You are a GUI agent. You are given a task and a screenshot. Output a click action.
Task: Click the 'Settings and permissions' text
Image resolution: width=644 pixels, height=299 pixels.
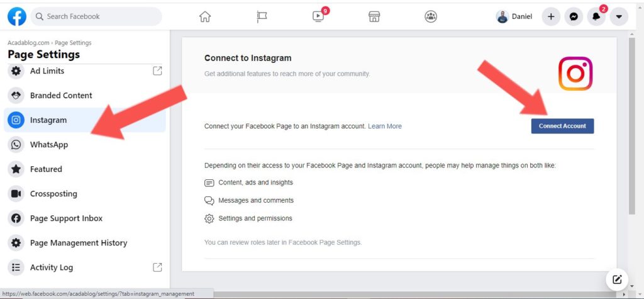255,218
